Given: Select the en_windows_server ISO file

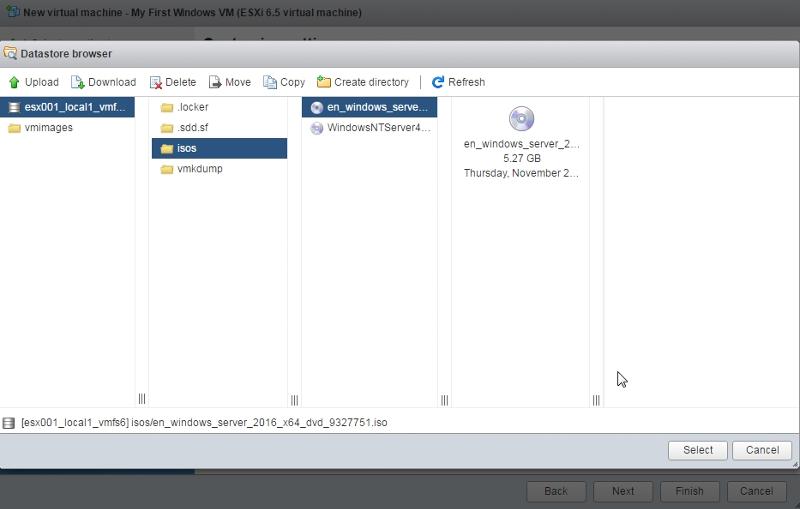Looking at the screenshot, I should [377, 107].
